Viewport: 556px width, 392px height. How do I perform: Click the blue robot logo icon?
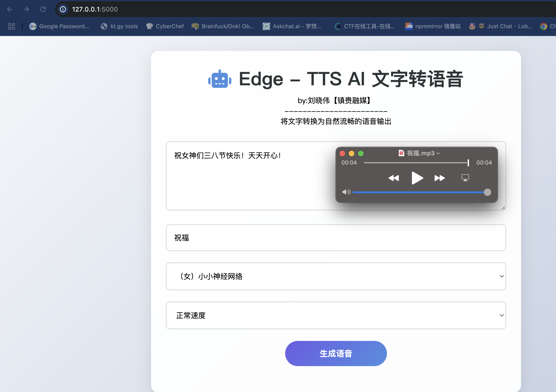(x=220, y=79)
